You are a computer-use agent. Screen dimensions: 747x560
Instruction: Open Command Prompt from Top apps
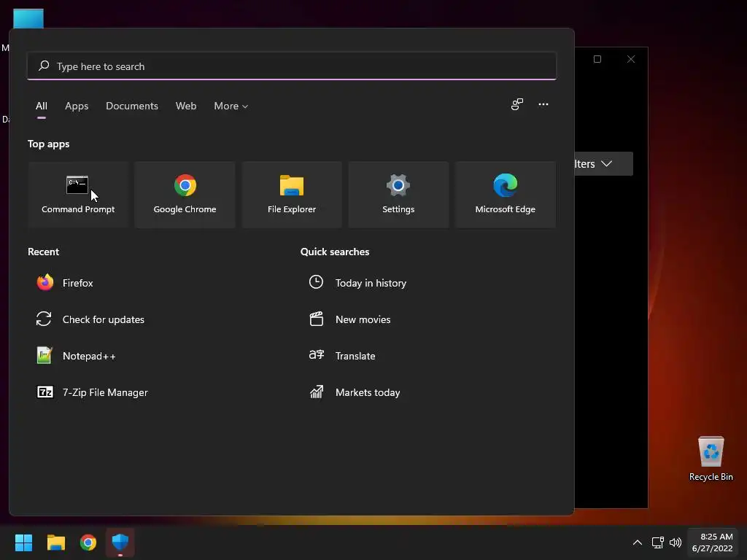78,194
